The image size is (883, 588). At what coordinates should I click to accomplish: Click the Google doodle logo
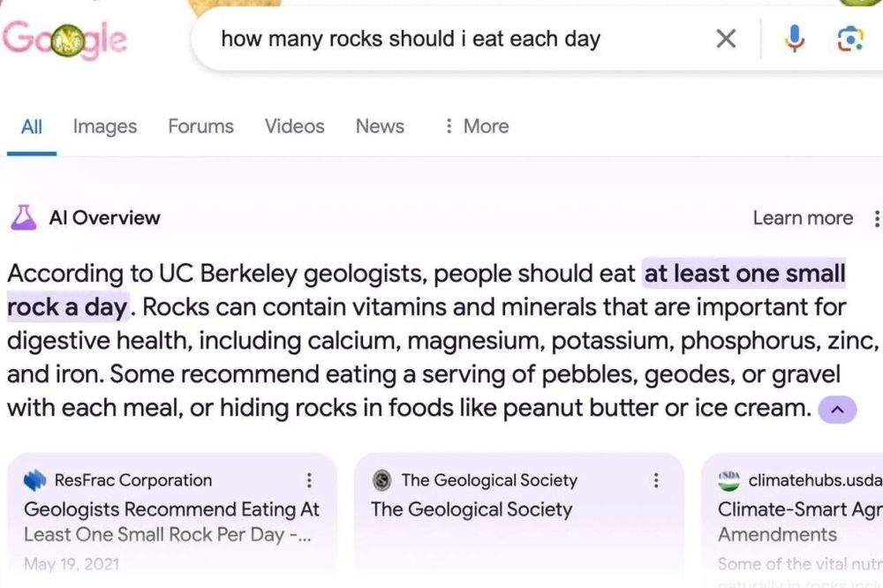pos(65,40)
